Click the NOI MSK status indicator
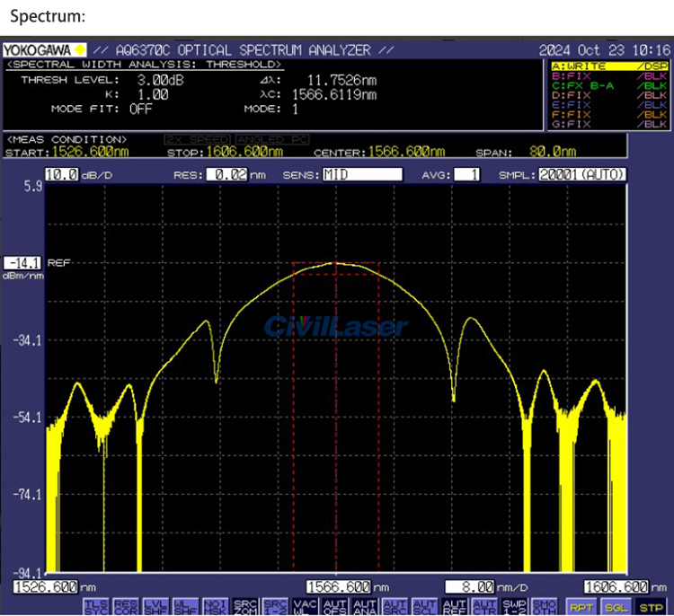This screenshot has height=616, width=674. (216, 606)
